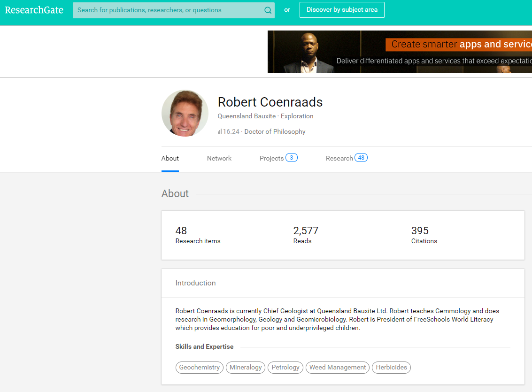Click the Doctor of Philosophy degree text
This screenshot has height=392, width=532.
(x=275, y=131)
